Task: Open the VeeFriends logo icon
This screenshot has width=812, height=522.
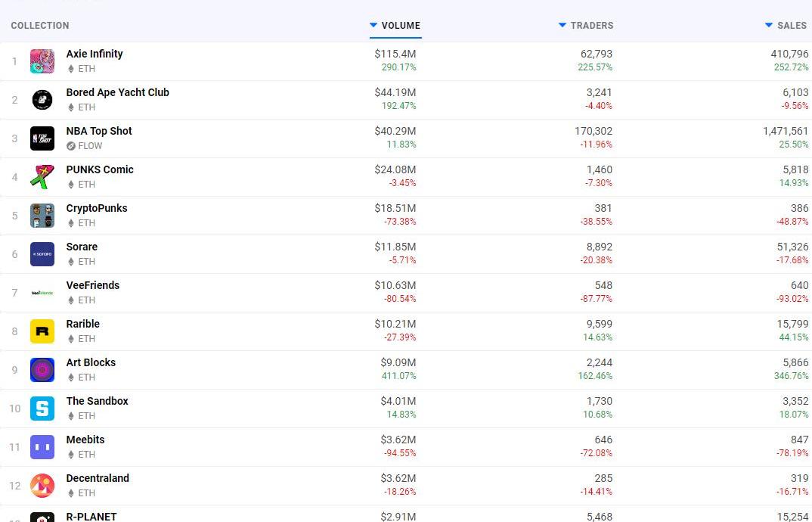Action: [42, 293]
